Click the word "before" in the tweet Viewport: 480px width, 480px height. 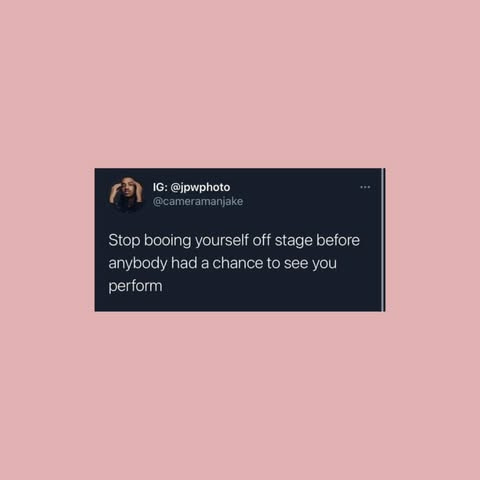point(338,240)
